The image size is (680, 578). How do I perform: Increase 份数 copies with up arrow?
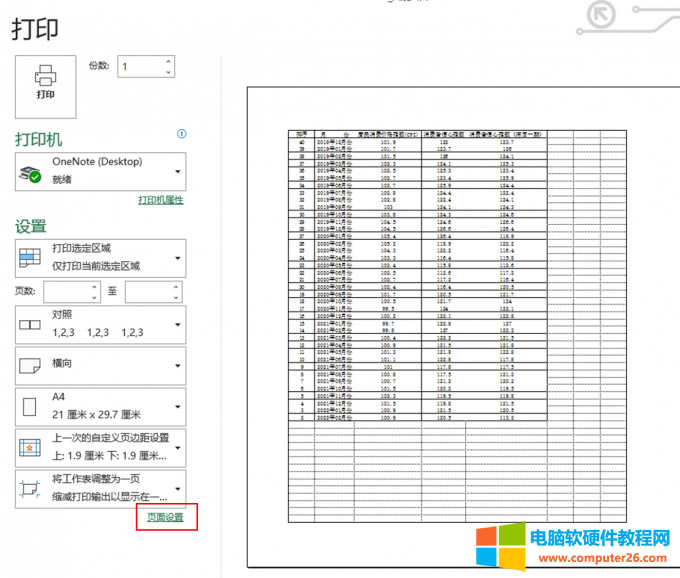(x=168, y=61)
